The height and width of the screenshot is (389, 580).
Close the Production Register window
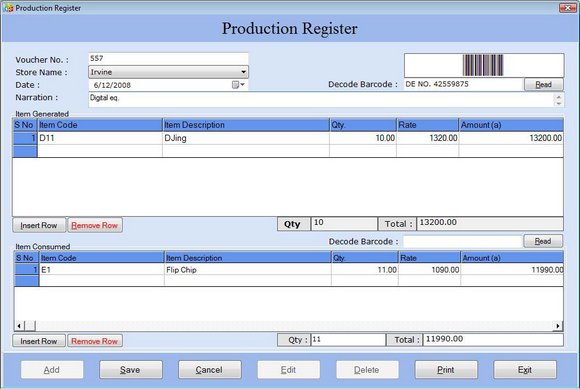click(x=567, y=8)
